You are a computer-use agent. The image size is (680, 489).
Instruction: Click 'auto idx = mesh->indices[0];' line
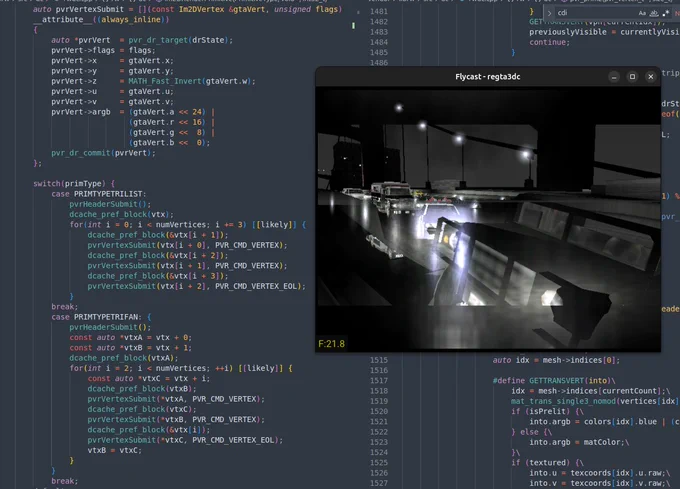point(556,360)
